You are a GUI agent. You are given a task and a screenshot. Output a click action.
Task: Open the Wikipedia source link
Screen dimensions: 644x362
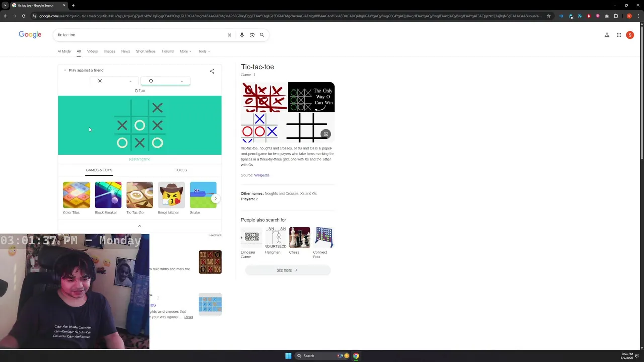262,175
